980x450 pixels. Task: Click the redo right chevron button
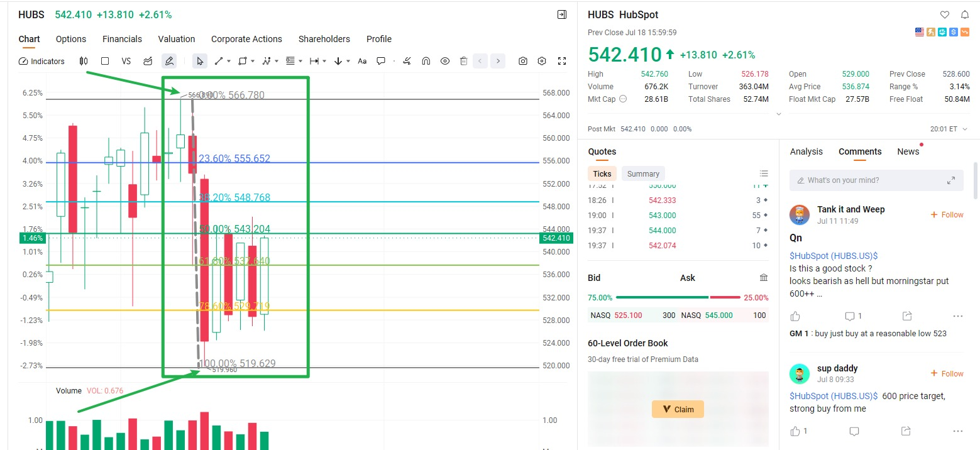coord(498,61)
